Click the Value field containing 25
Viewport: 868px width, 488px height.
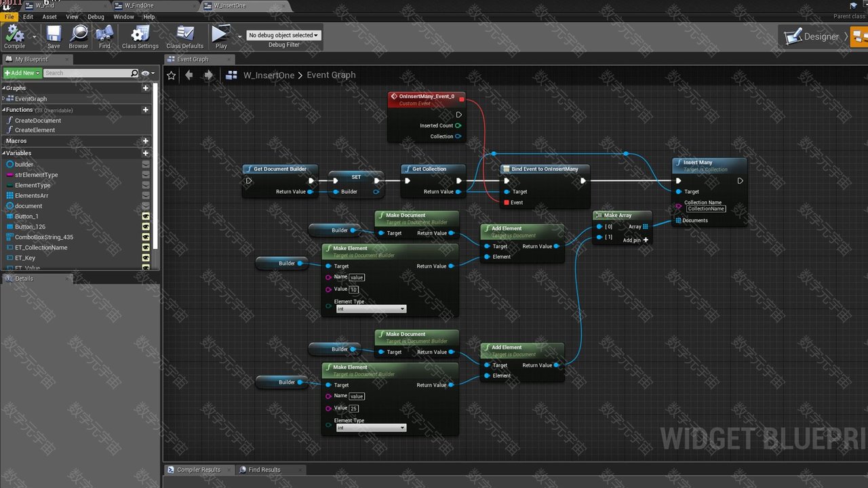click(x=354, y=409)
